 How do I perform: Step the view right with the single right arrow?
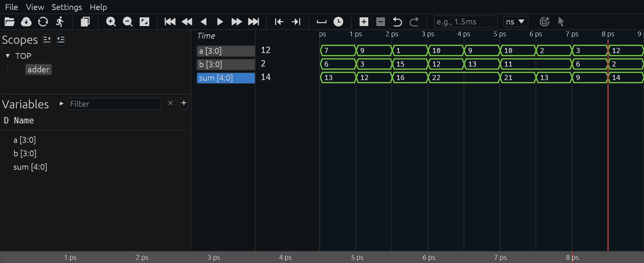click(220, 22)
